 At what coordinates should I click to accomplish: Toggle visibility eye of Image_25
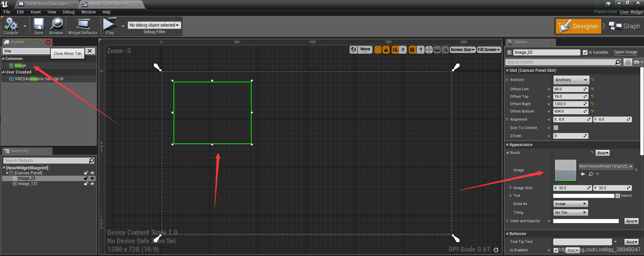(x=92, y=178)
